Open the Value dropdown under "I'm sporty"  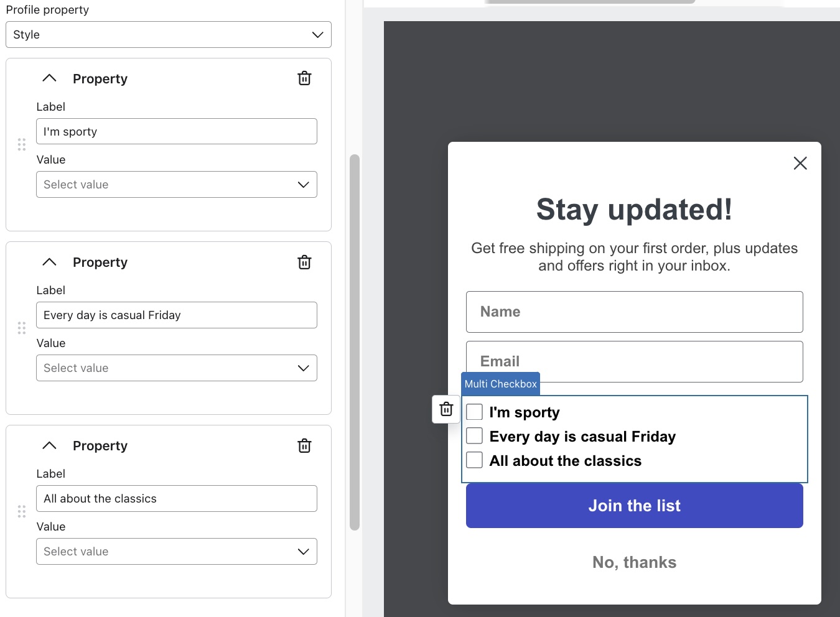[x=176, y=184]
